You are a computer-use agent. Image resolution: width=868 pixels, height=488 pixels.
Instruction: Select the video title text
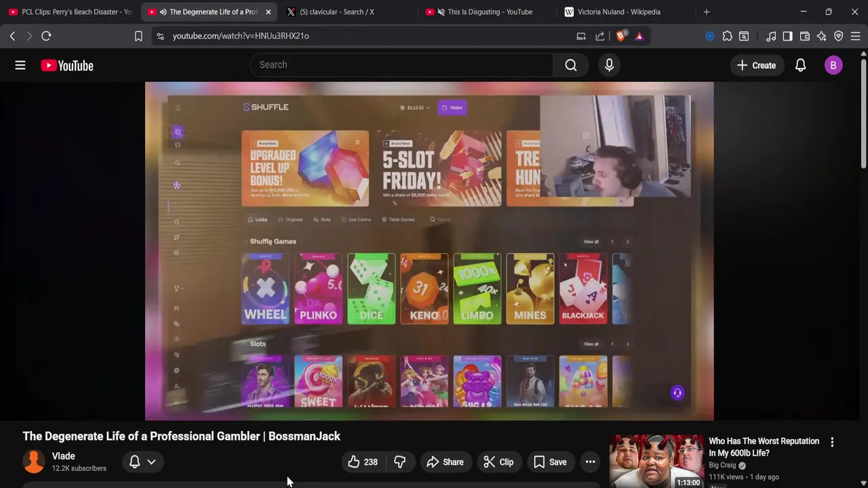(182, 436)
